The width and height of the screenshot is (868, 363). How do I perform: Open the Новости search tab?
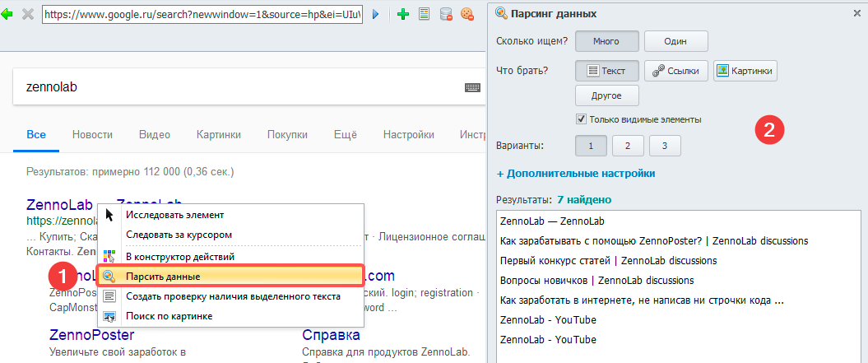(x=92, y=135)
